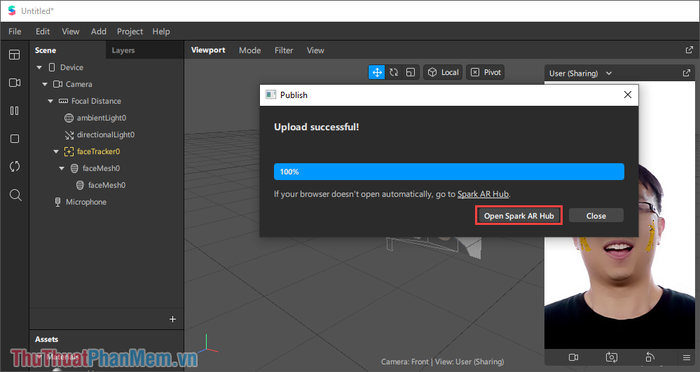The width and height of the screenshot is (700, 372).
Task: Select the move/translate tool in viewport
Action: tap(377, 72)
